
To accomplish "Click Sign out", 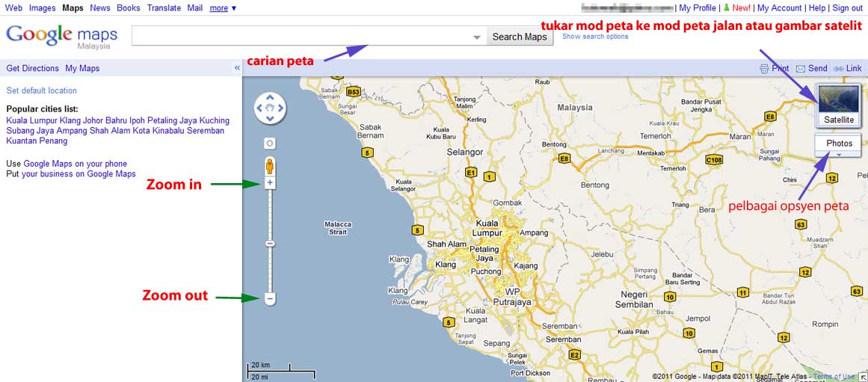I will (x=848, y=7).
